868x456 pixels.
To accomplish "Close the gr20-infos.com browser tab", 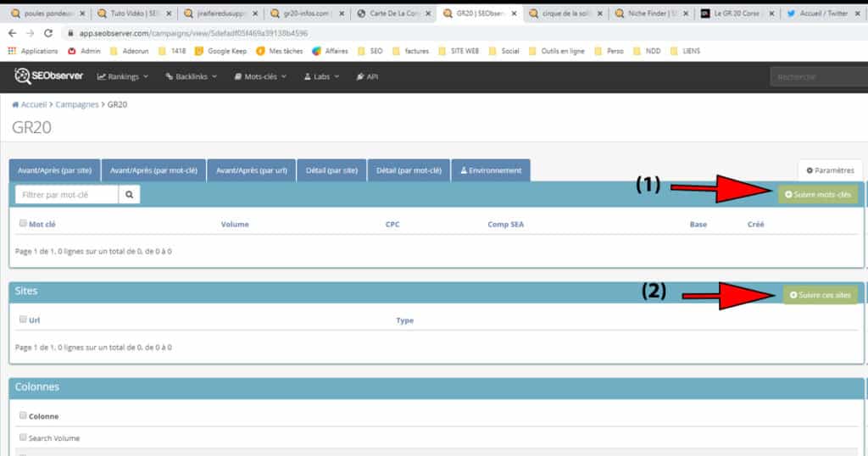I will pos(342,14).
